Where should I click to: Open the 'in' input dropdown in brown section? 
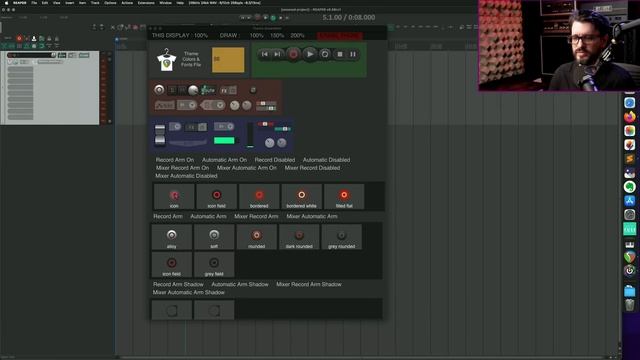coord(187,105)
